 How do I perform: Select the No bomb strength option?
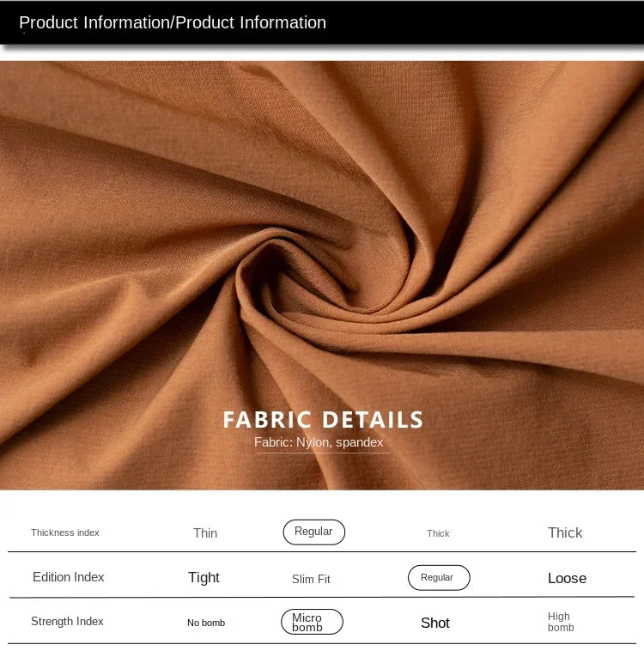click(x=206, y=623)
